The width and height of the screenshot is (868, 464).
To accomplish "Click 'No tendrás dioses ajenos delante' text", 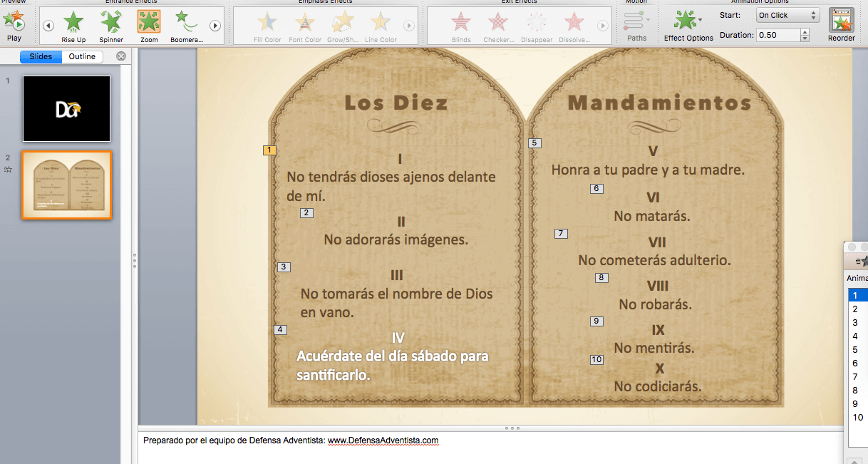I will pos(391,177).
